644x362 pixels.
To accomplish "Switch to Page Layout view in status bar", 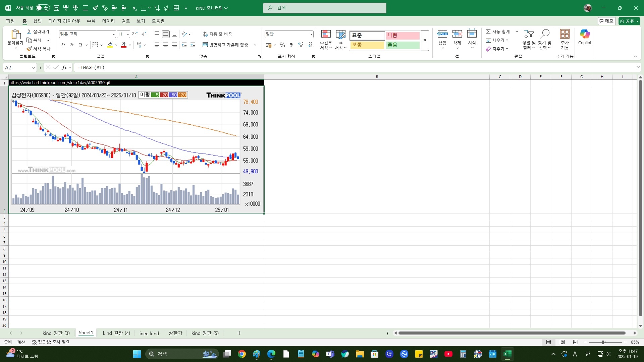I will tap(562, 342).
